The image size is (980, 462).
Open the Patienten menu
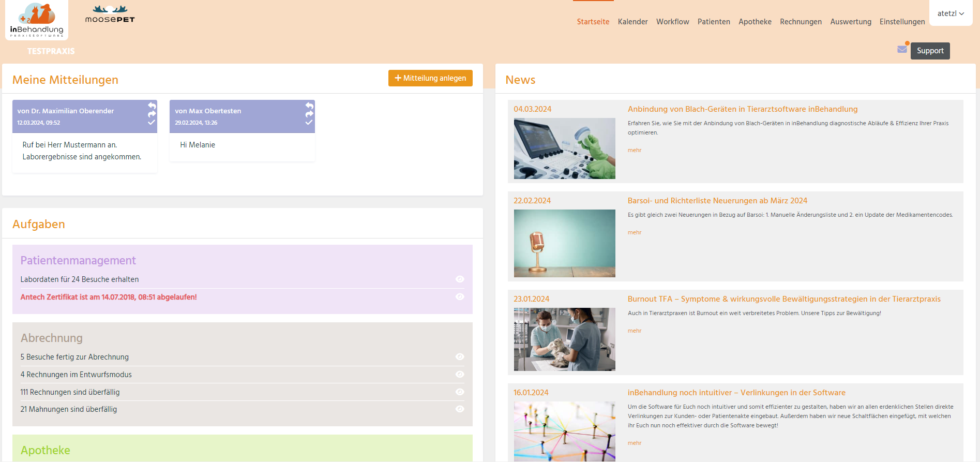point(714,22)
